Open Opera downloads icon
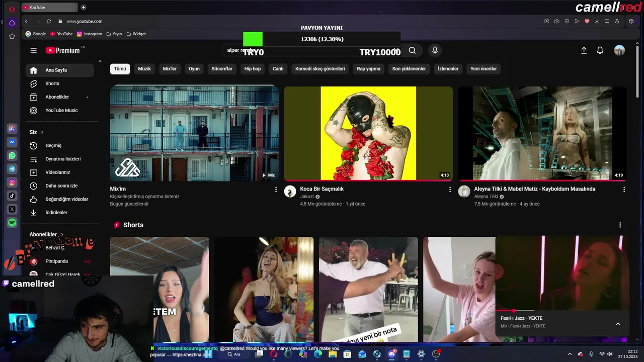644x362 pixels. click(x=597, y=21)
